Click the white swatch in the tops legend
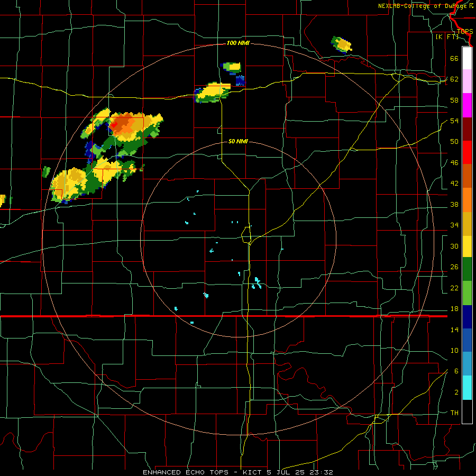 (467, 58)
